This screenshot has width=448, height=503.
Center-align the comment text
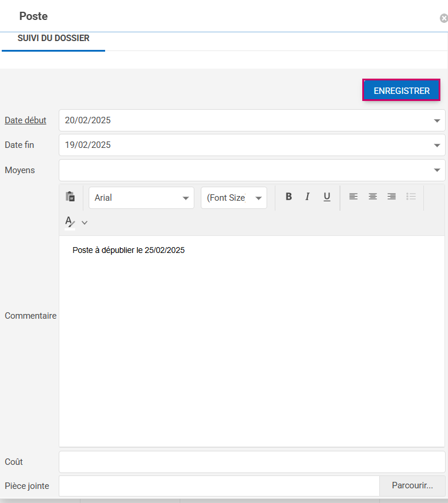click(373, 197)
